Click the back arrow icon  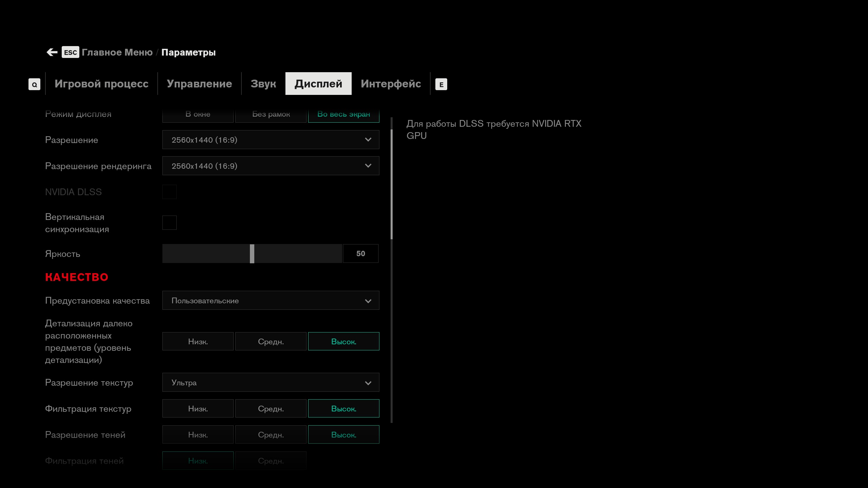(52, 52)
